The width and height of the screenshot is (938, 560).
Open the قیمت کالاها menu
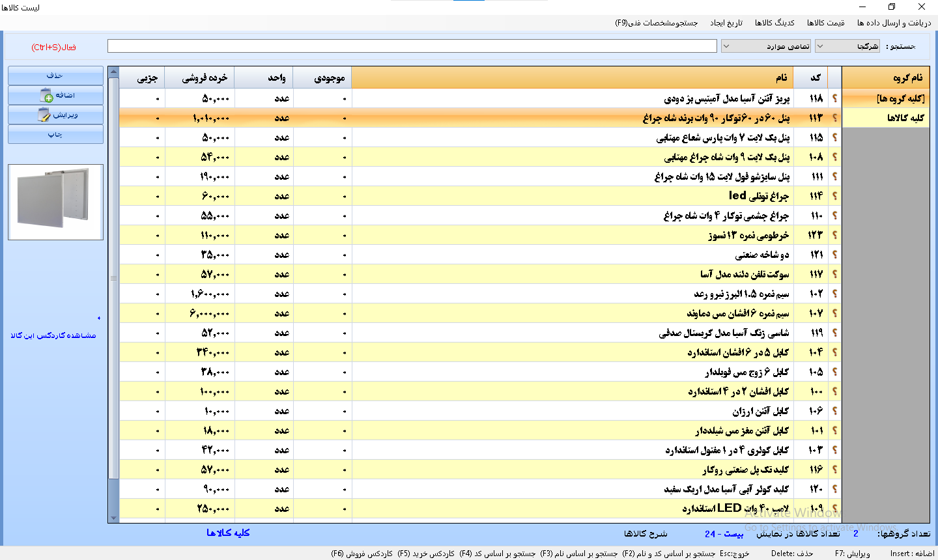pyautogui.click(x=825, y=23)
